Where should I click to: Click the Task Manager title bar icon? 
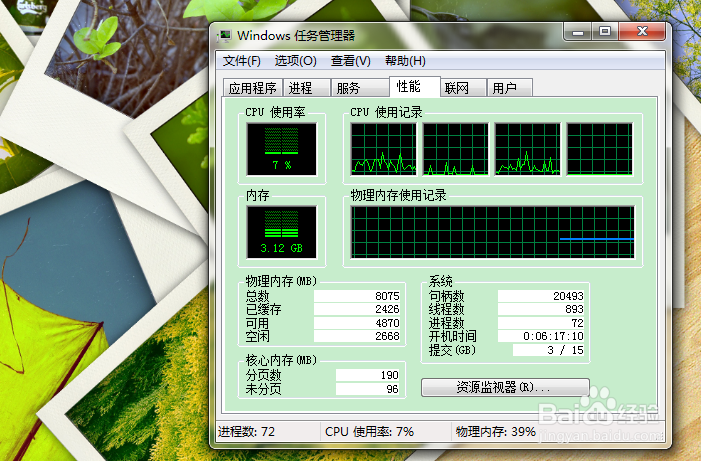[224, 36]
